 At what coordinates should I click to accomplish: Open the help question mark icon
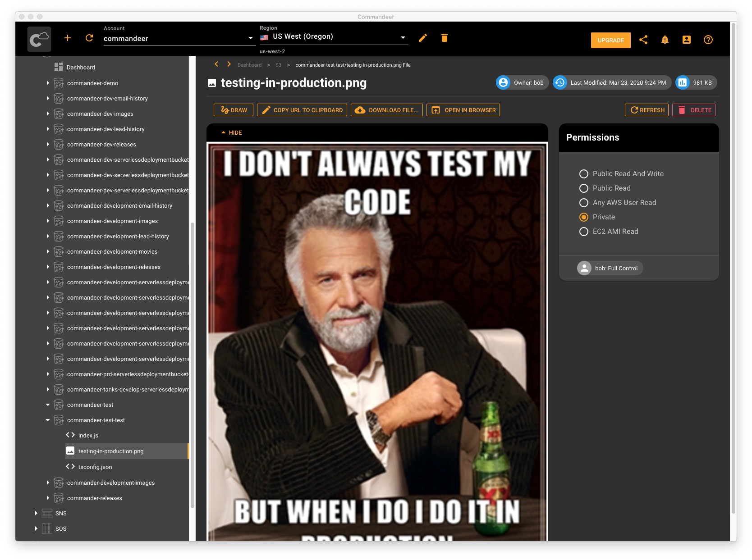point(708,40)
